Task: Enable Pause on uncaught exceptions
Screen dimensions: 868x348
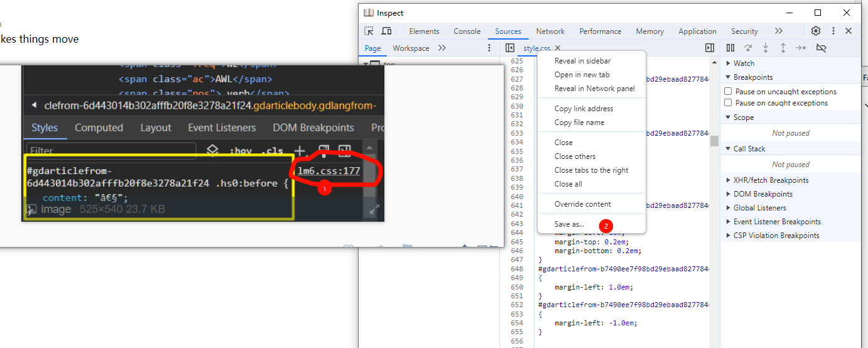Action: [x=729, y=92]
